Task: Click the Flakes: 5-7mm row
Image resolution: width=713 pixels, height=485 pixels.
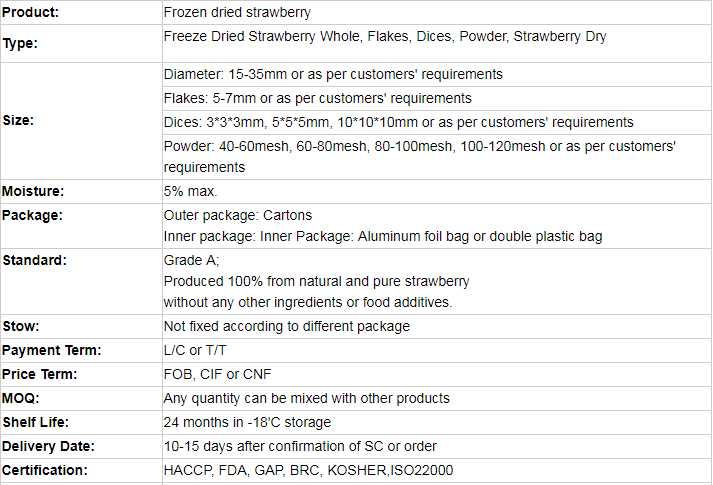Action: [317, 98]
